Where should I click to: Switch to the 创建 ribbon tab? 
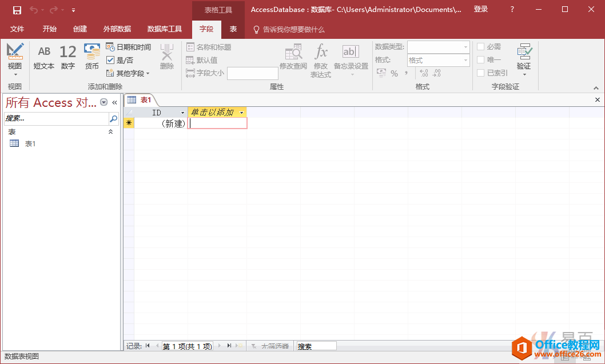(80, 29)
